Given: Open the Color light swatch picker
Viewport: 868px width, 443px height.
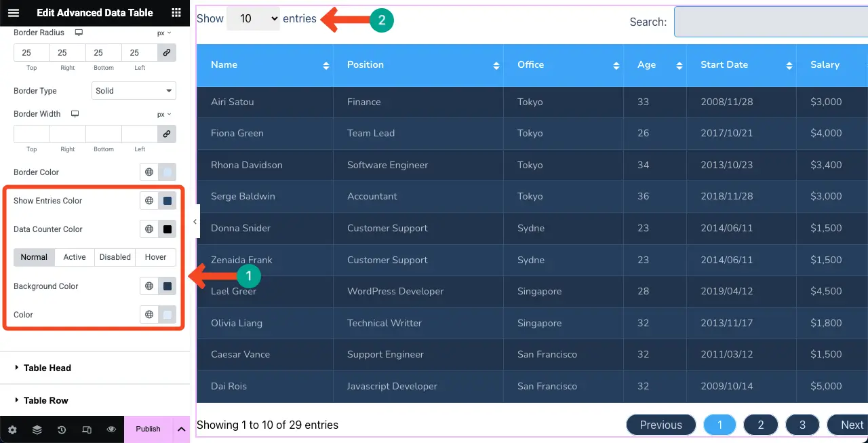Looking at the screenshot, I should pyautogui.click(x=167, y=315).
